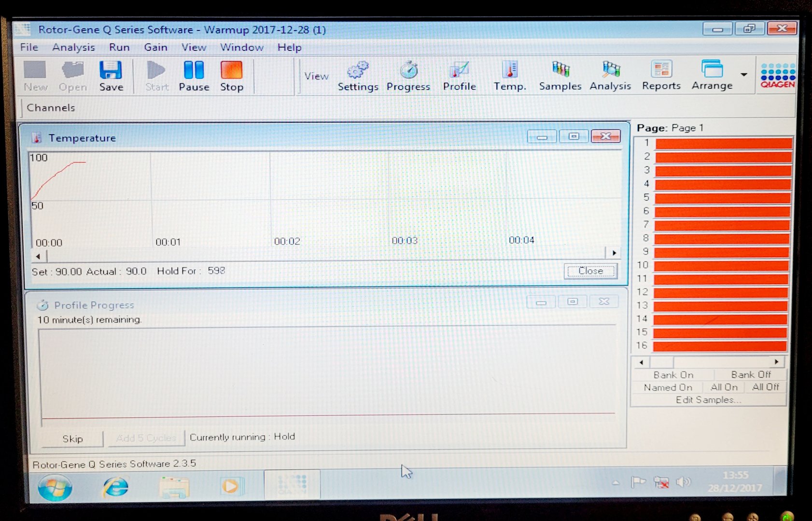Click Add 5 Cycles button
Image resolution: width=812 pixels, height=521 pixels.
[x=146, y=438]
